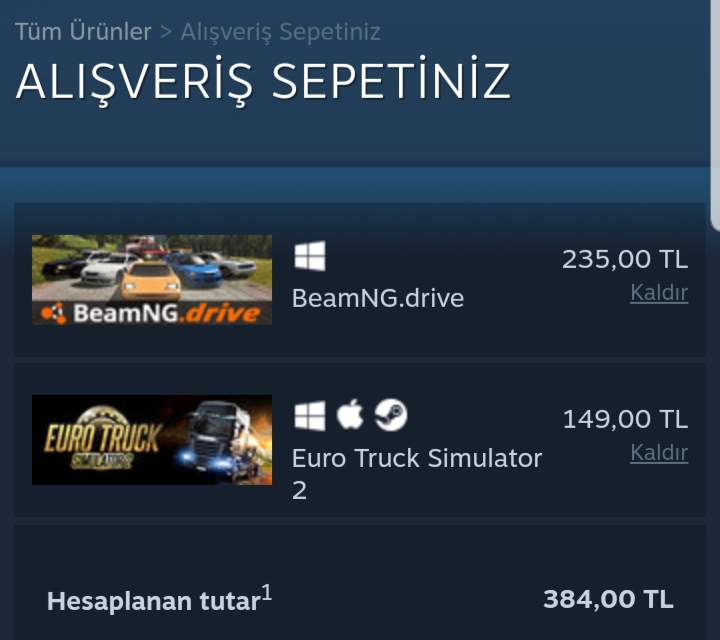This screenshot has height=640, width=720.
Task: Click the Alışveriş Sepetiniz breadcrumb
Action: click(x=281, y=32)
